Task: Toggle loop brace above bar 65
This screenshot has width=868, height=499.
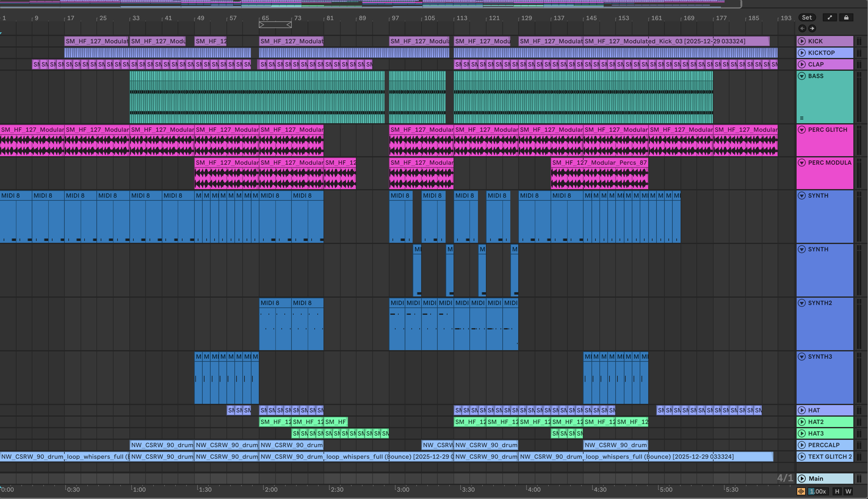Action: pos(275,25)
